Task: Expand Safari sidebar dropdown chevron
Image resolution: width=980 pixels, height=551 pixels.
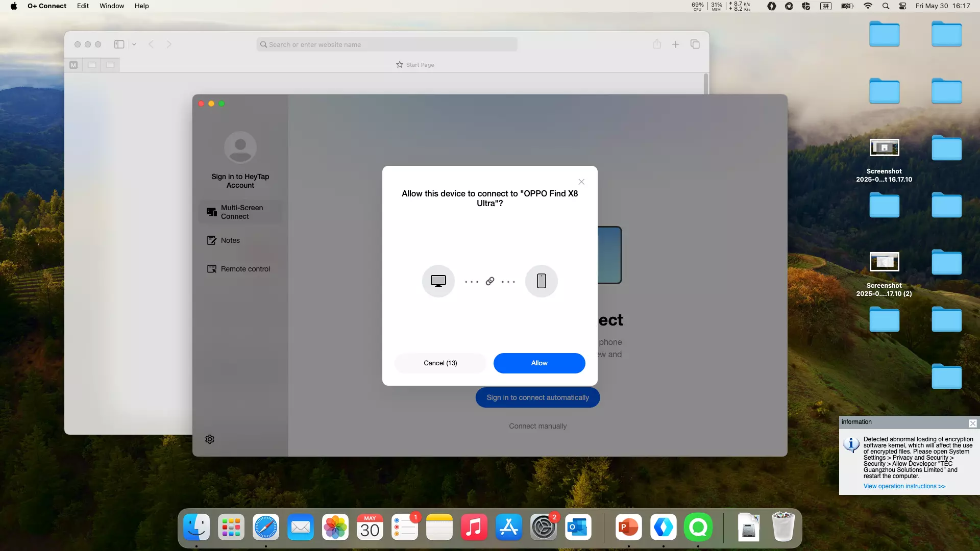Action: (x=134, y=44)
